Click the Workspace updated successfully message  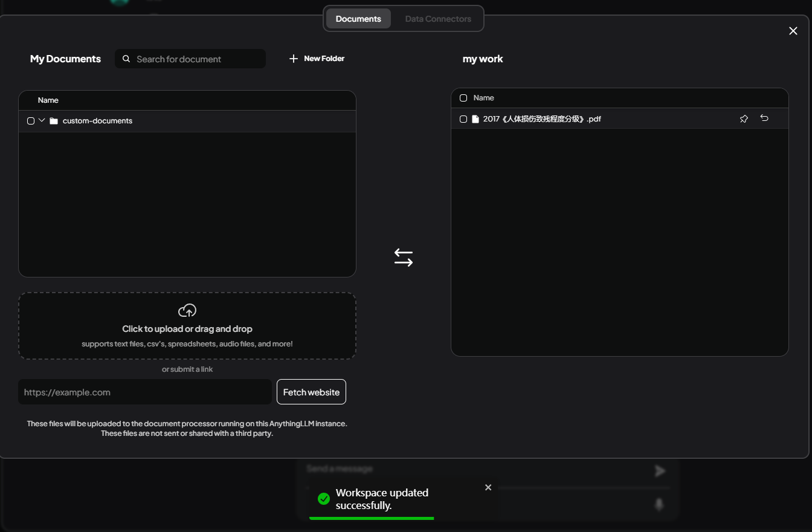382,499
